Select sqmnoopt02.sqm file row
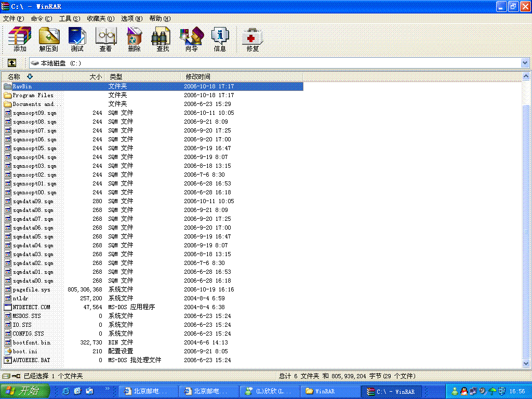This screenshot has height=399, width=532. pyautogui.click(x=152, y=175)
